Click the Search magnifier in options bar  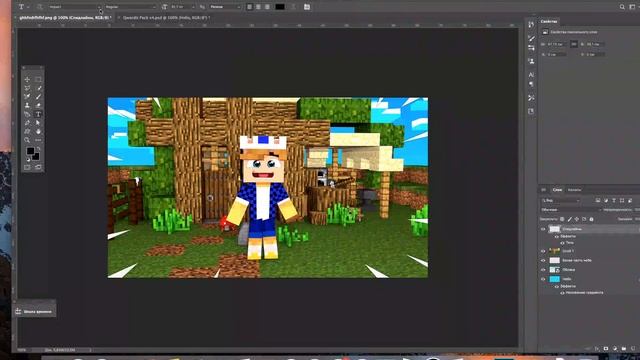622,7
